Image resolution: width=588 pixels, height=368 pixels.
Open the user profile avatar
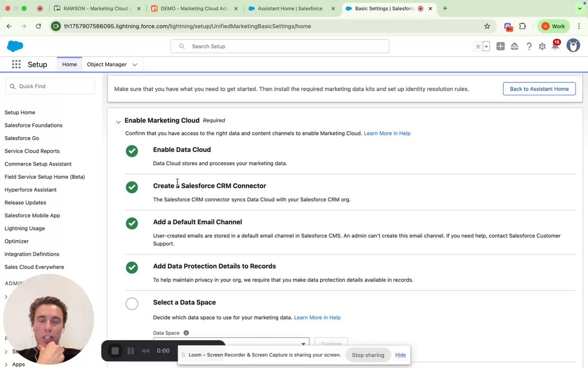pos(573,46)
